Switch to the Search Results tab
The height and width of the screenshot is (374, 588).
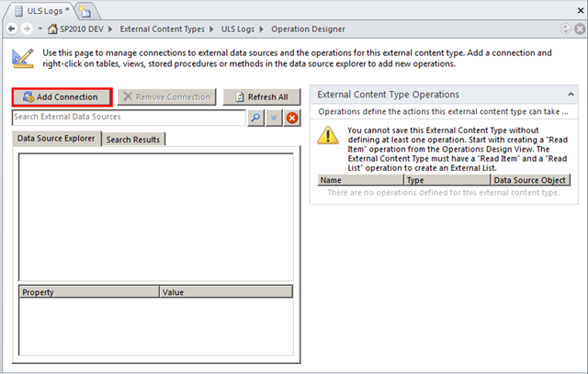coord(132,140)
